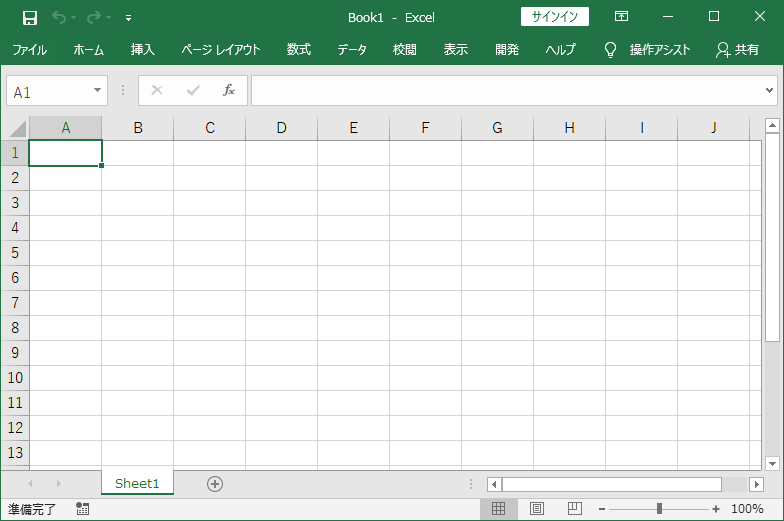The image size is (784, 521).
Task: Select all cells with corner triangle
Action: click(18, 128)
